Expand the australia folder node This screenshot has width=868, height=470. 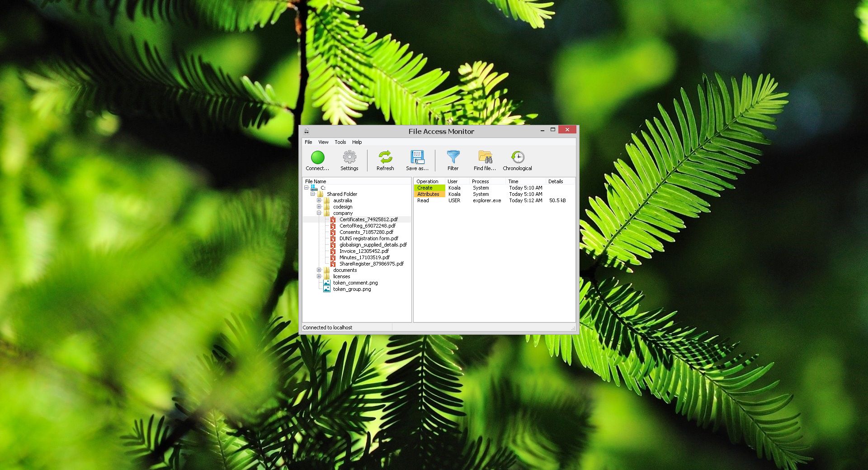point(320,200)
